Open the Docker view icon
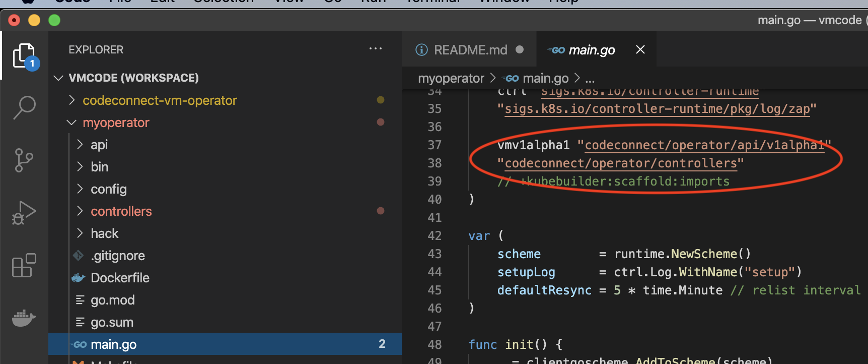The width and height of the screenshot is (868, 364). (24, 318)
